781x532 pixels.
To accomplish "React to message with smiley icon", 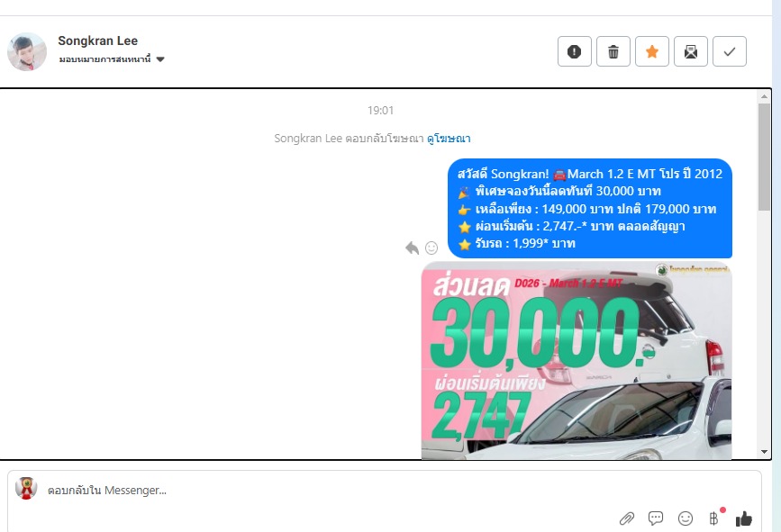I will [x=431, y=248].
